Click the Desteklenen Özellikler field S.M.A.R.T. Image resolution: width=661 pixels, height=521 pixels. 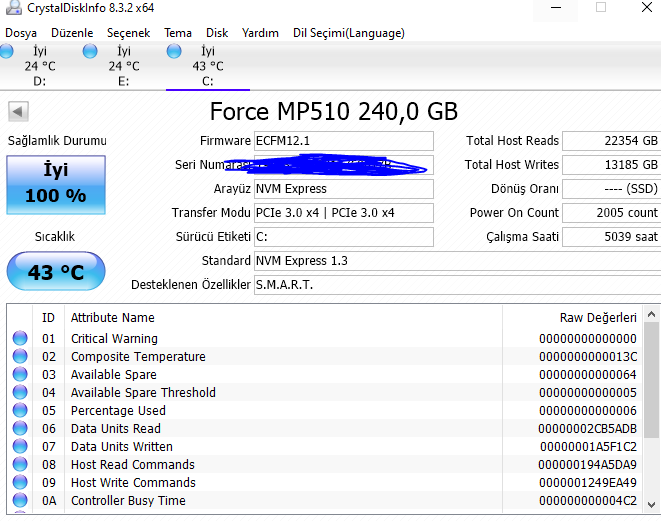click(x=457, y=285)
